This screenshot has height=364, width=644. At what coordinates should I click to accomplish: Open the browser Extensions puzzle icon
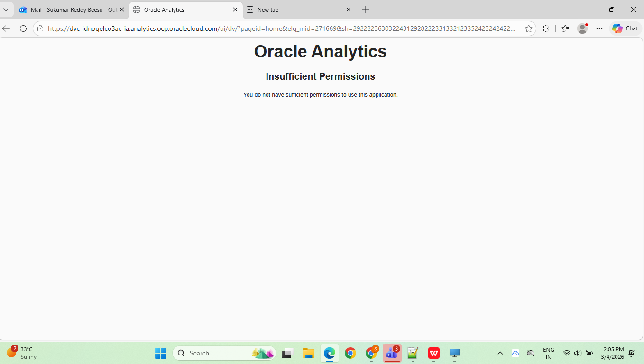546,28
